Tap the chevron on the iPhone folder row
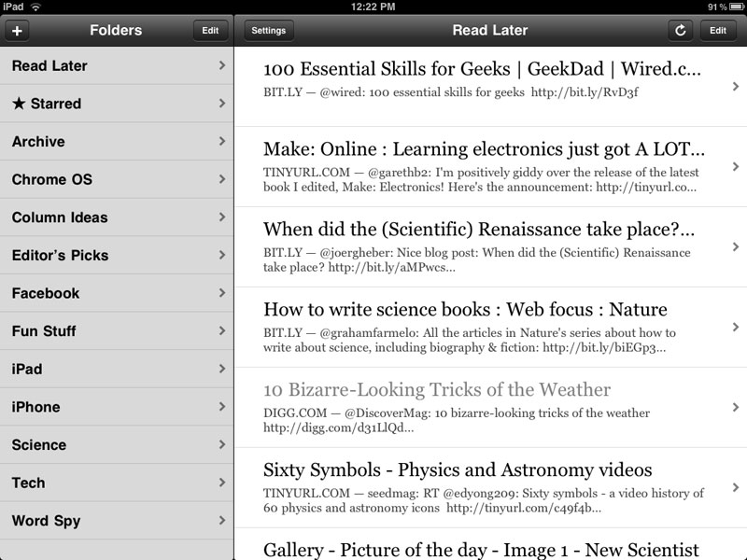This screenshot has width=747, height=560. click(x=222, y=407)
